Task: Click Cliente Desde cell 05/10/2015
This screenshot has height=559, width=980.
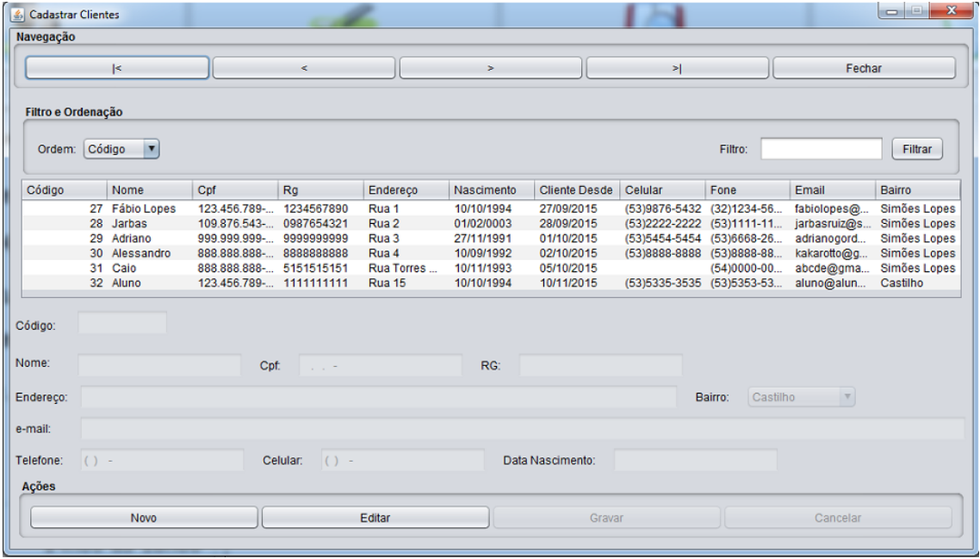Action: point(578,268)
